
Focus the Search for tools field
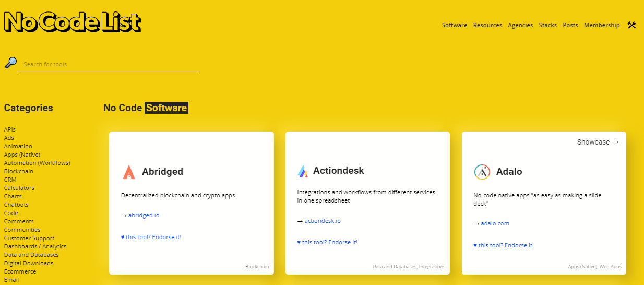click(109, 64)
